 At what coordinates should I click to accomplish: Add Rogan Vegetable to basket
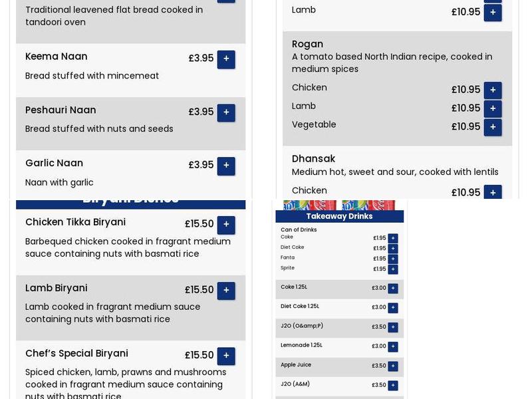tap(493, 126)
